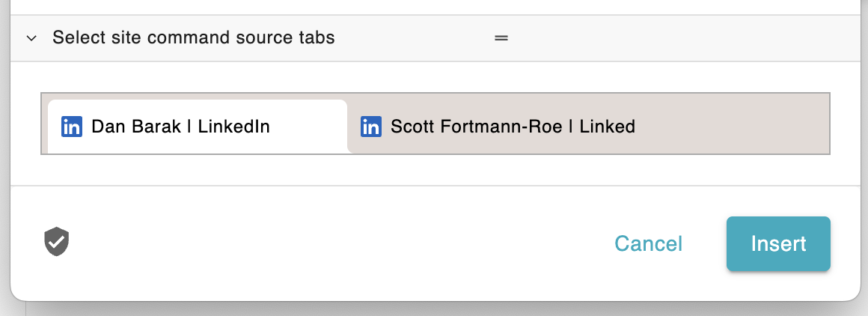This screenshot has width=868, height=316.
Task: Click the 'Dan Barak | LinkedIn' title text
Action: tap(180, 127)
